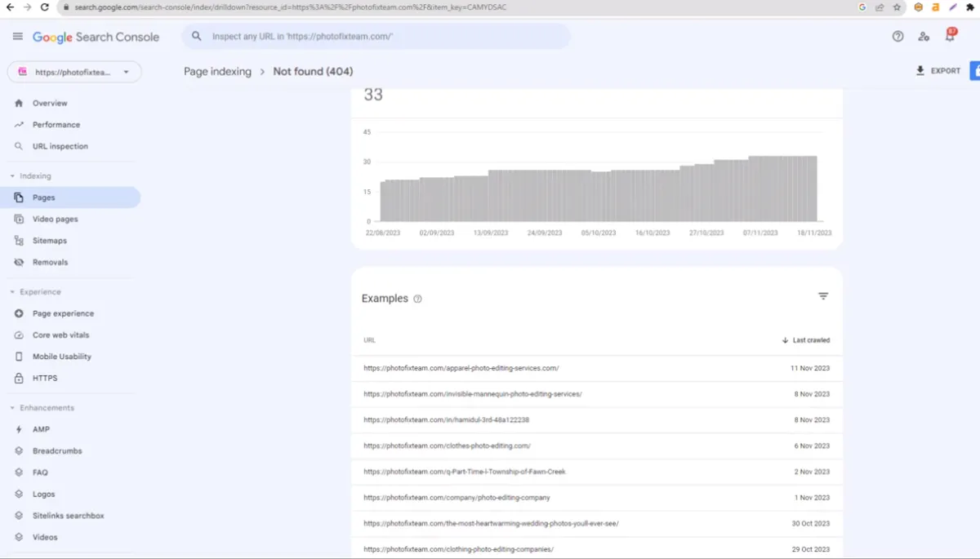Open the notifications bell icon
980x559 pixels.
tap(950, 35)
